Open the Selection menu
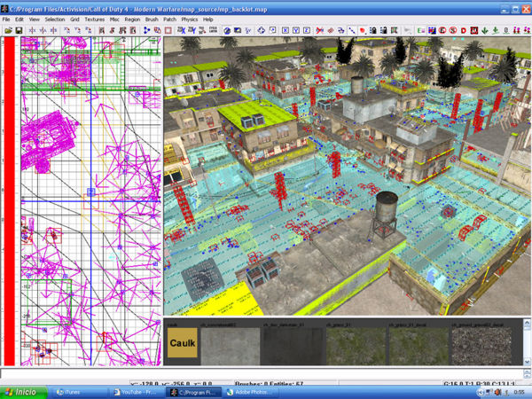 click(x=55, y=20)
